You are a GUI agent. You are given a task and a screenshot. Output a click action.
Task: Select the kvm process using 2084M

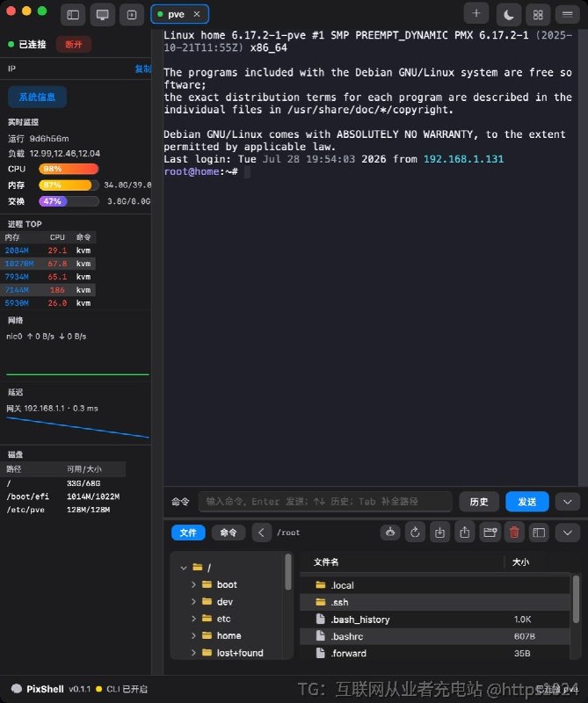48,250
